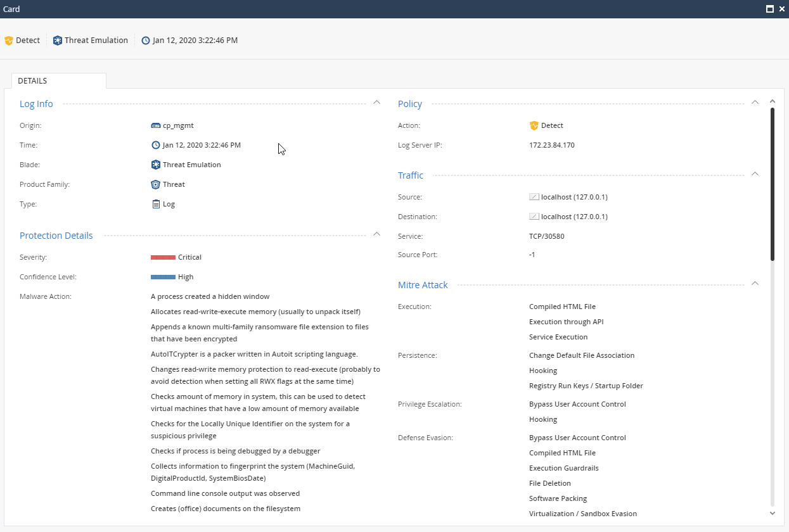Collapse the Log Info section
The image size is (789, 532).
[x=376, y=101]
